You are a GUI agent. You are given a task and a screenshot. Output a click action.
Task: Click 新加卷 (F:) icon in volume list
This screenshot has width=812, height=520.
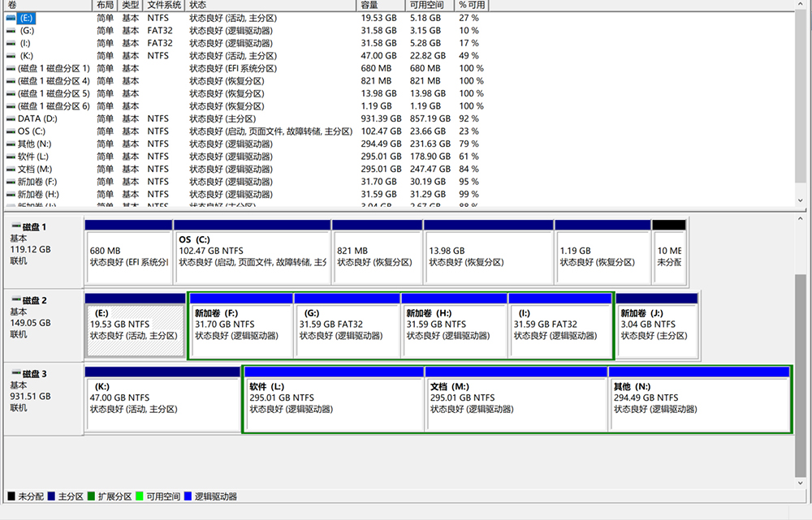pos(10,182)
